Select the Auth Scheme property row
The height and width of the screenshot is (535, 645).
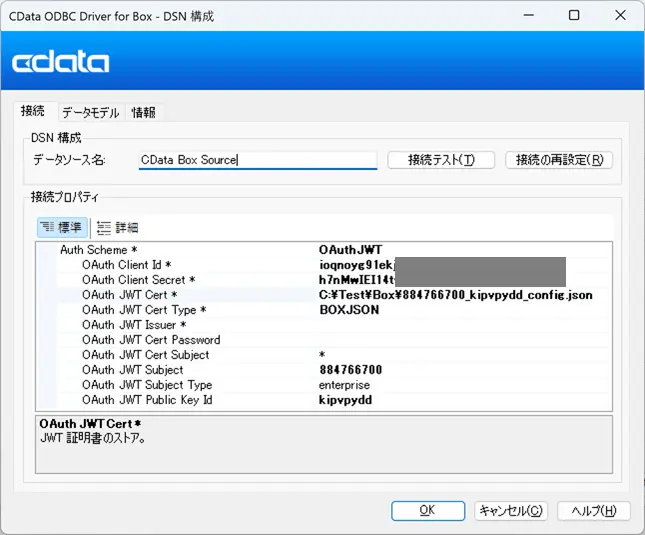point(99,250)
